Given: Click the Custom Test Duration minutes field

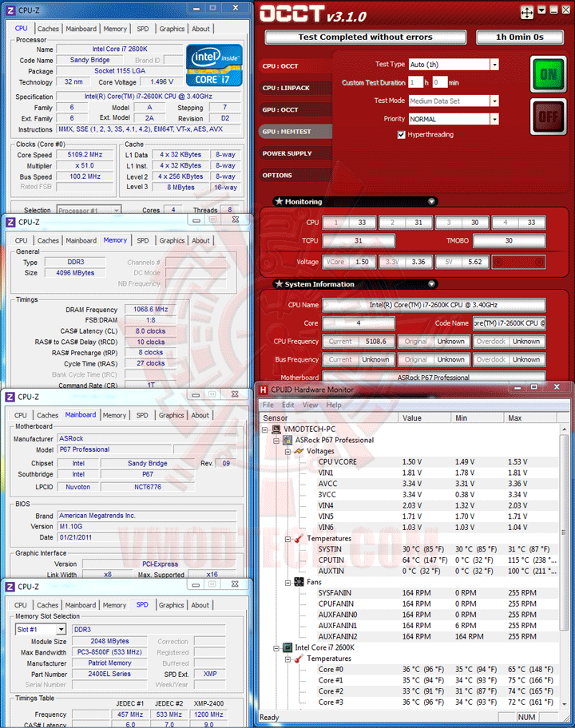Looking at the screenshot, I should (440, 83).
